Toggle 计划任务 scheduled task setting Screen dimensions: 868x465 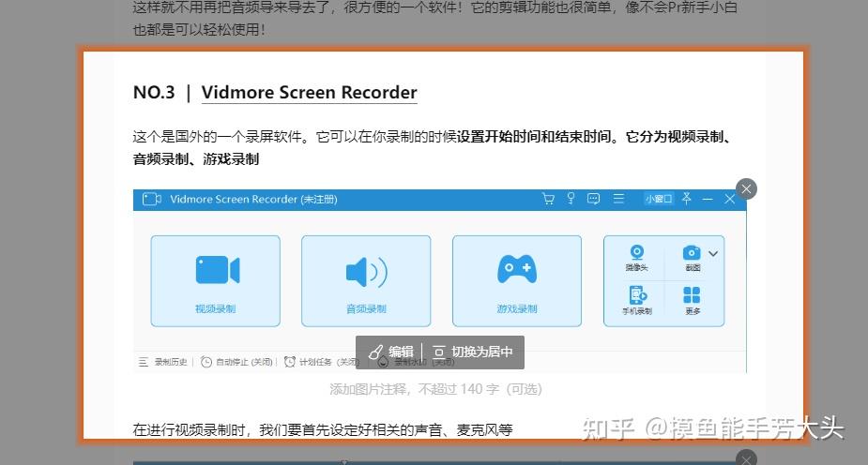[322, 362]
